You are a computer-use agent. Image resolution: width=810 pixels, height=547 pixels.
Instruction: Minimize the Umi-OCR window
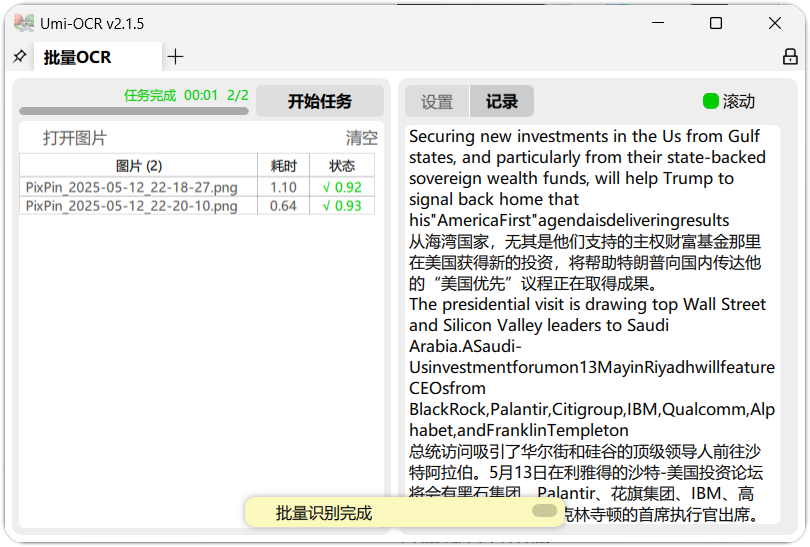[658, 23]
